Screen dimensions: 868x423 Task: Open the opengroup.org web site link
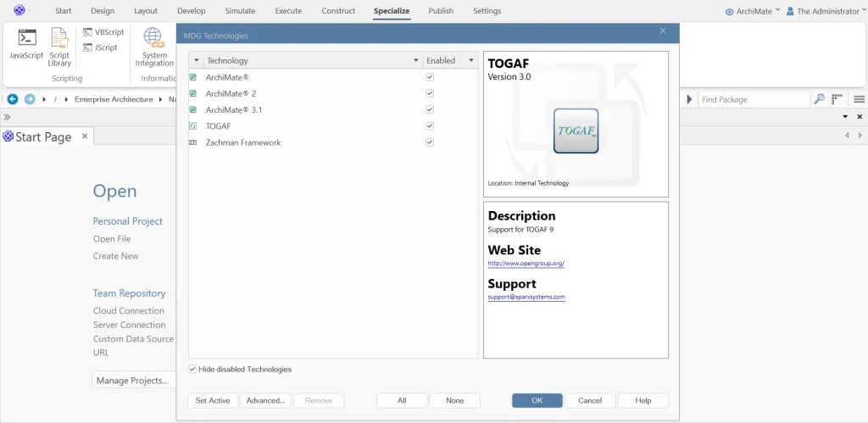(526, 264)
